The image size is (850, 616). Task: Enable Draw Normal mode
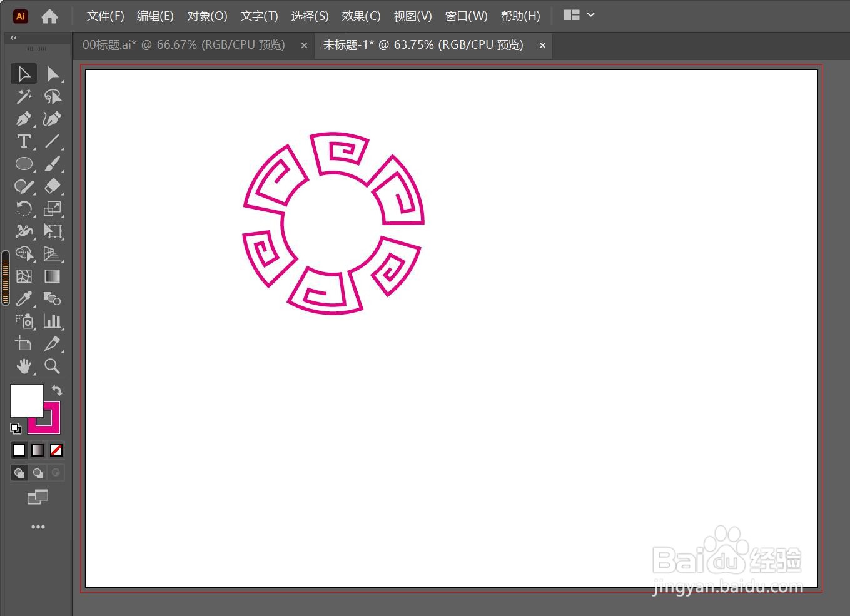(19, 473)
